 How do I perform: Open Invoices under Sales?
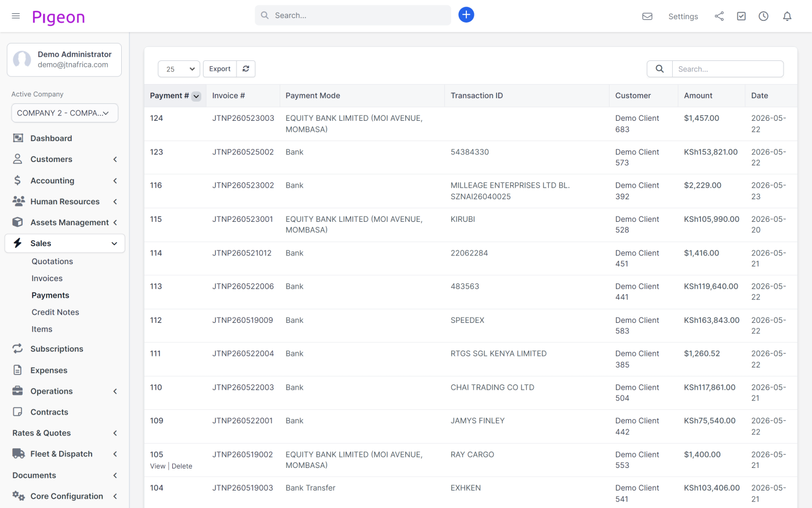(47, 278)
